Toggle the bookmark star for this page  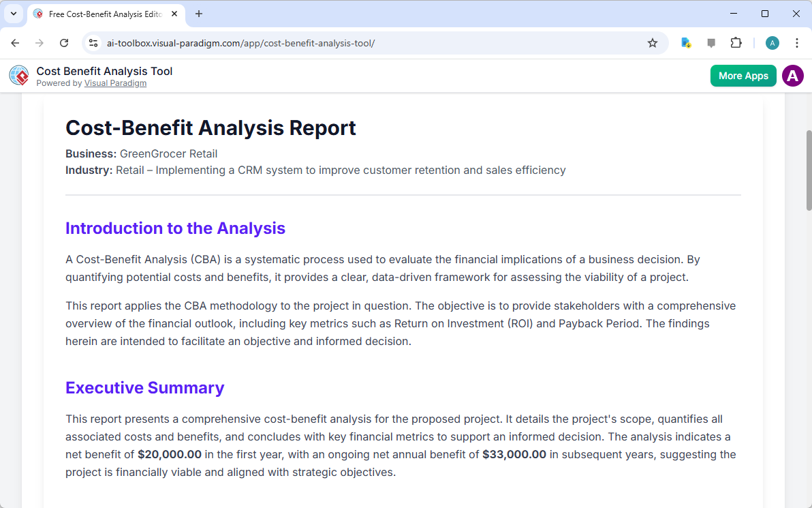(653, 42)
